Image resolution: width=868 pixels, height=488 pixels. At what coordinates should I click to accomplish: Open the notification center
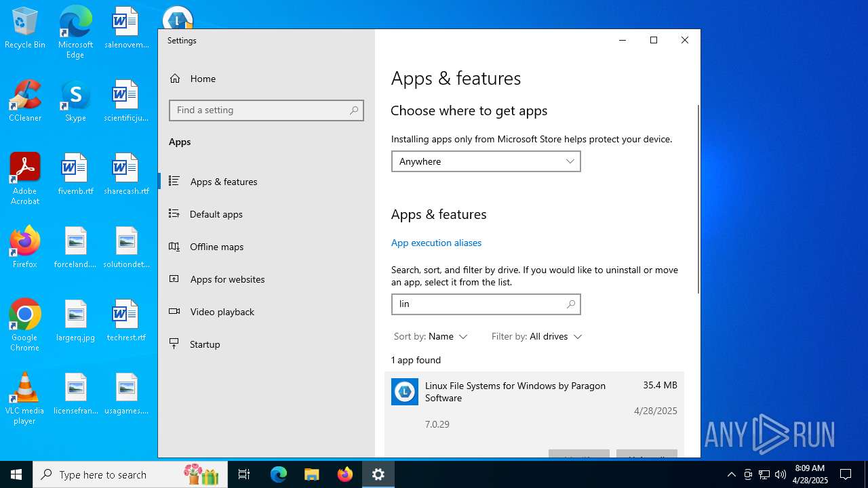846,474
